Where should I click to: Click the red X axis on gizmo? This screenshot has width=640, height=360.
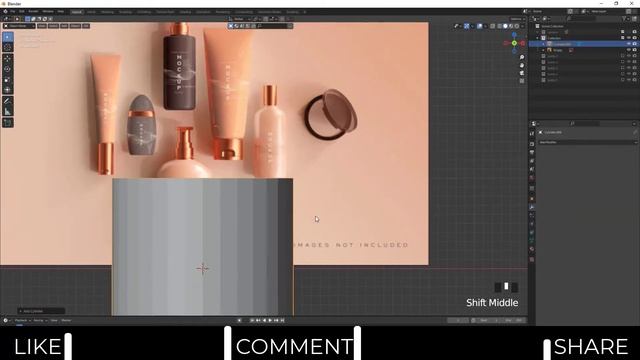coord(522,43)
